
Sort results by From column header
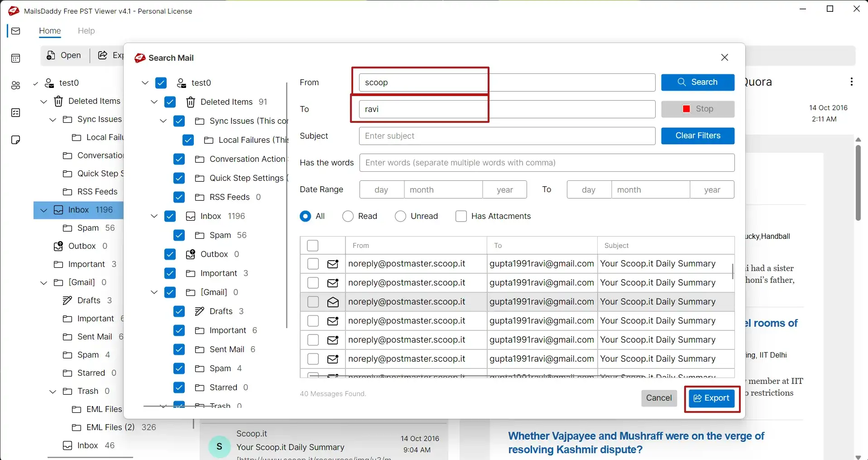[x=416, y=245]
